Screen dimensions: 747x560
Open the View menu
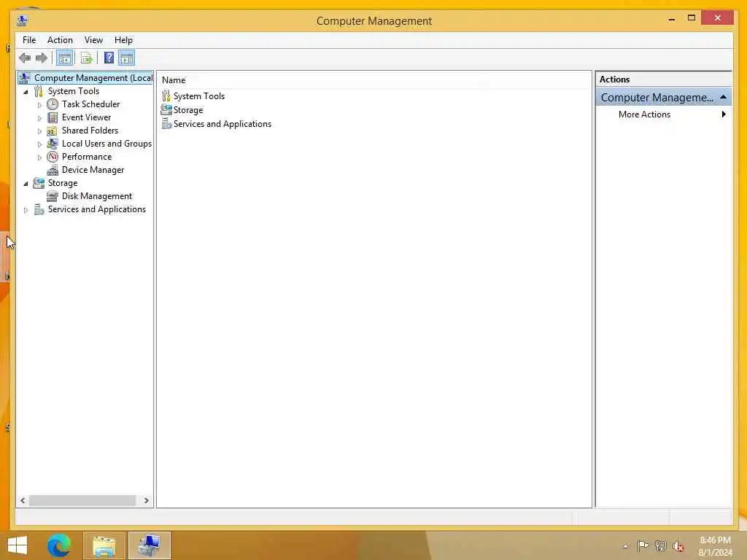pyautogui.click(x=93, y=40)
